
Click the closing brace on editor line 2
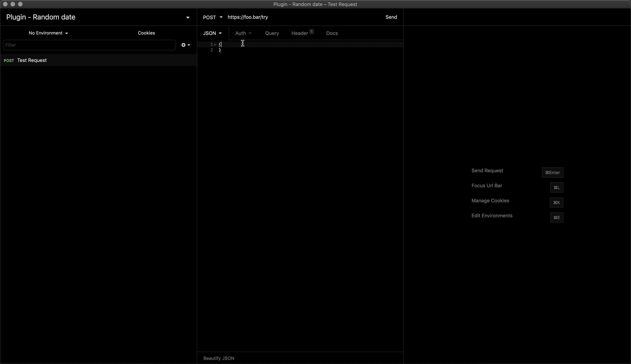coord(220,50)
